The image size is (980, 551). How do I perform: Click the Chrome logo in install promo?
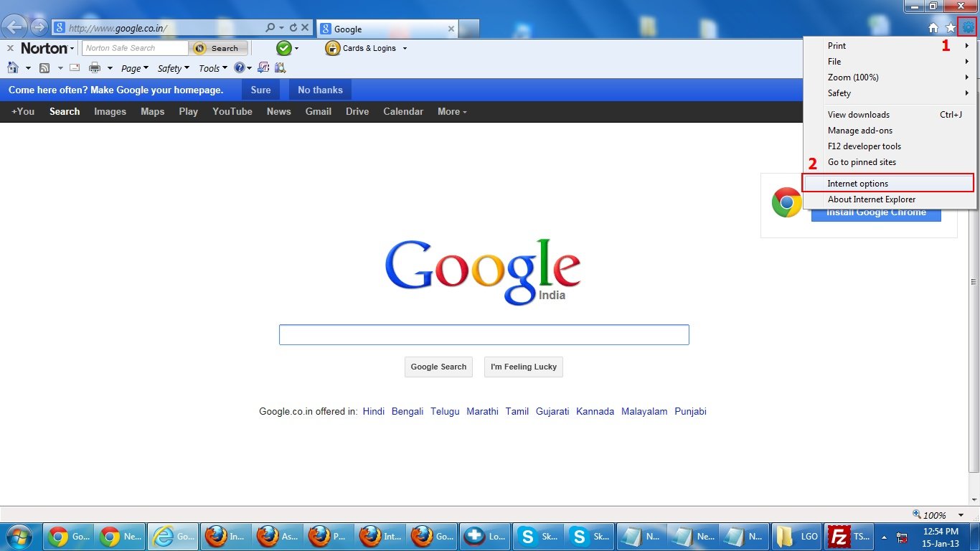(x=786, y=202)
